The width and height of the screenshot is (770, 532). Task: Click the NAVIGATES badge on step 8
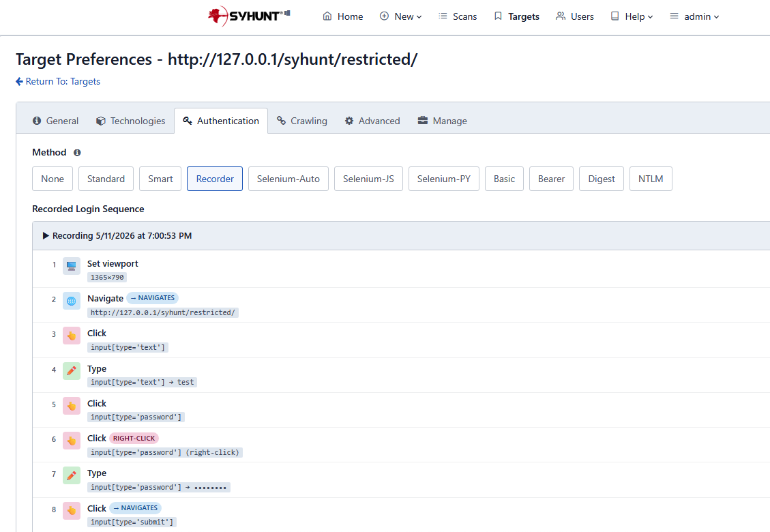(x=136, y=508)
